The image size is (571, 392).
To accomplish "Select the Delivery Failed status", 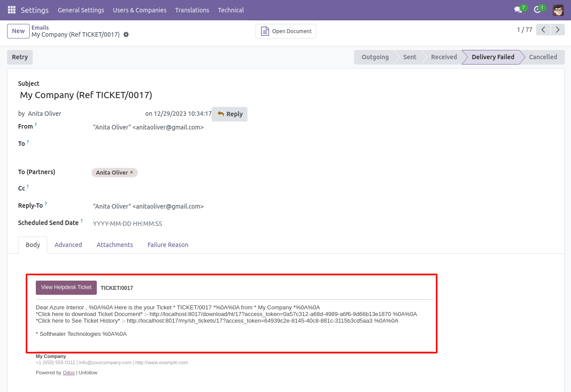I will 493,57.
